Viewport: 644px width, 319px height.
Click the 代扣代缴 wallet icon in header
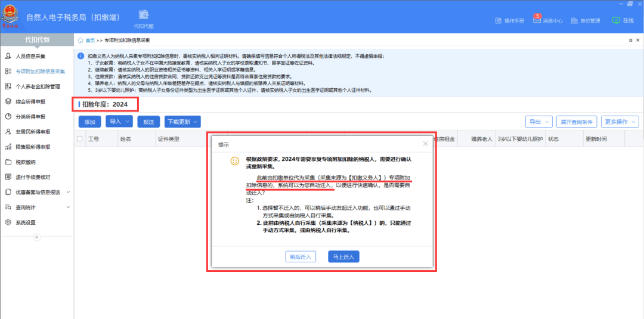143,14
